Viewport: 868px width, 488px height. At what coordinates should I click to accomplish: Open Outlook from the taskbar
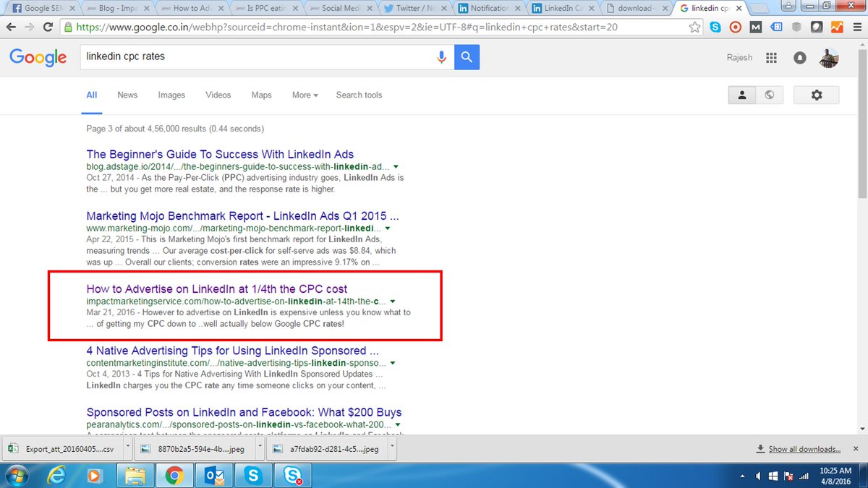point(214,475)
